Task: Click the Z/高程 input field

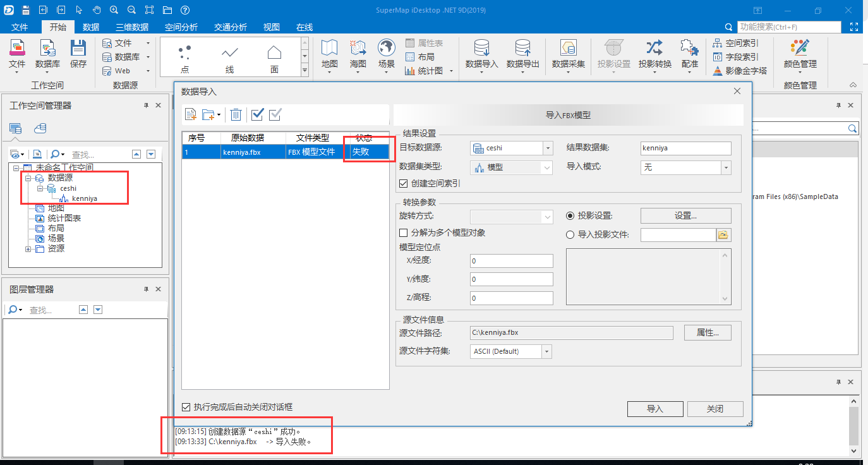Action: pos(512,298)
